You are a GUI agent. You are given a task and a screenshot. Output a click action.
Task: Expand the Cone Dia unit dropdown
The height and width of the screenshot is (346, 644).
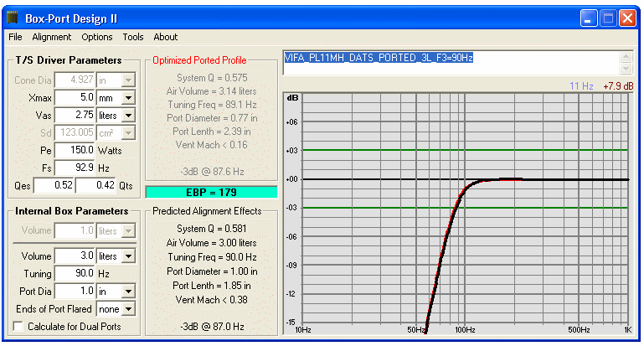129,80
